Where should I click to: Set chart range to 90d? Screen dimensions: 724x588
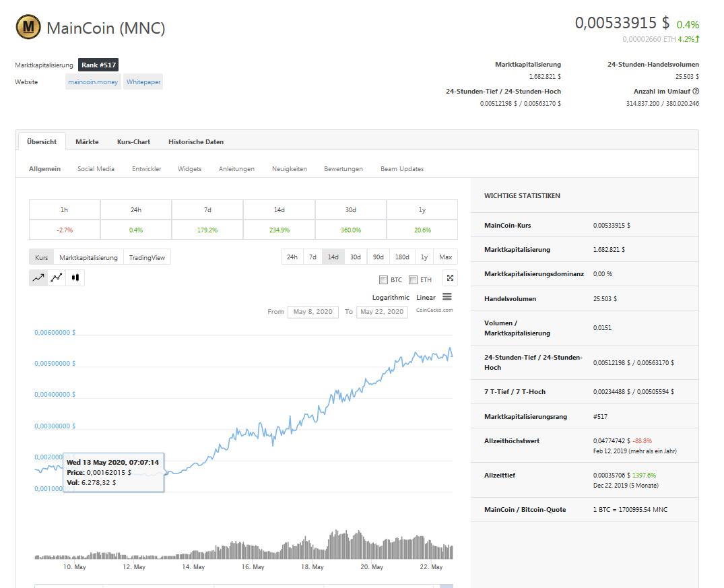click(x=378, y=257)
